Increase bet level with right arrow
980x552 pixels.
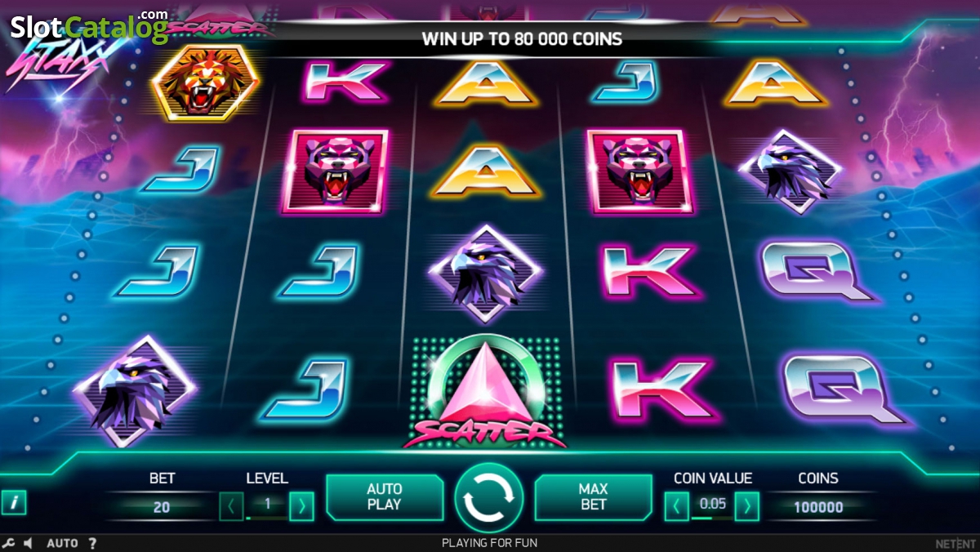click(x=301, y=506)
